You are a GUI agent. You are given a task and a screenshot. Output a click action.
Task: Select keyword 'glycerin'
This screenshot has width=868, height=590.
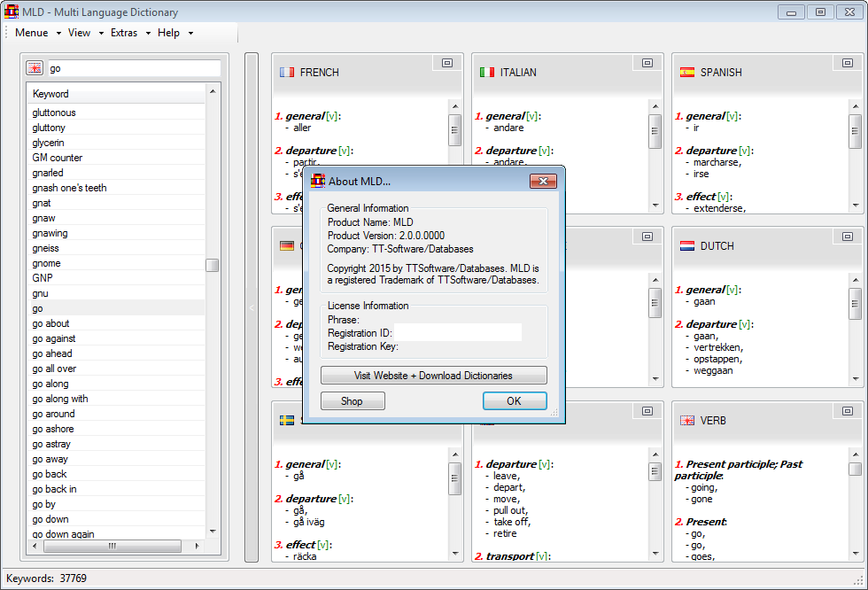116,143
